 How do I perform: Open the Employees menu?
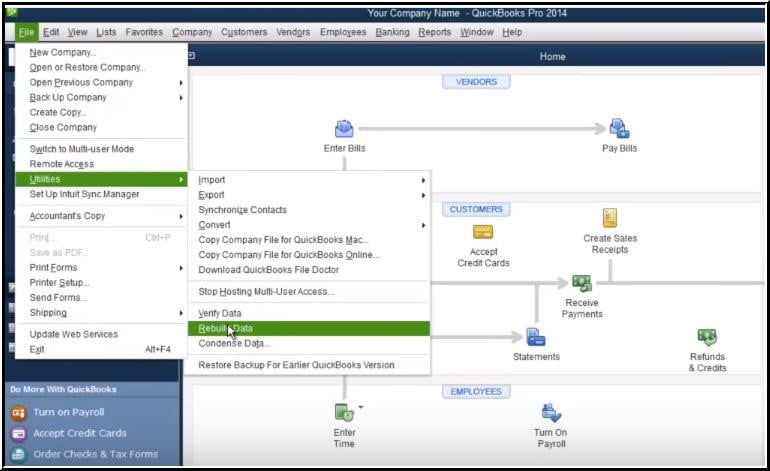click(343, 32)
